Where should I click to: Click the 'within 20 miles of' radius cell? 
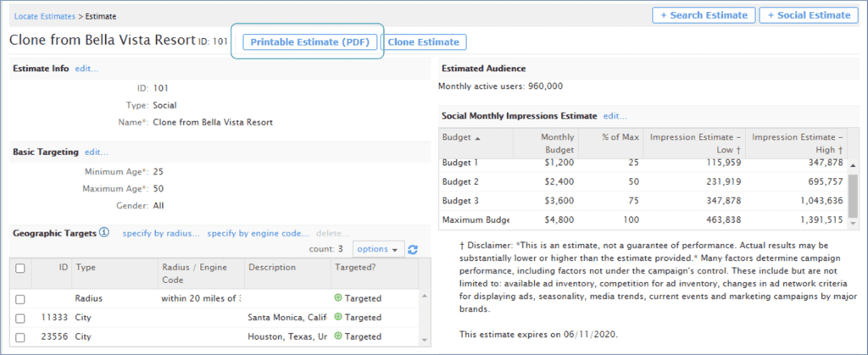(201, 298)
